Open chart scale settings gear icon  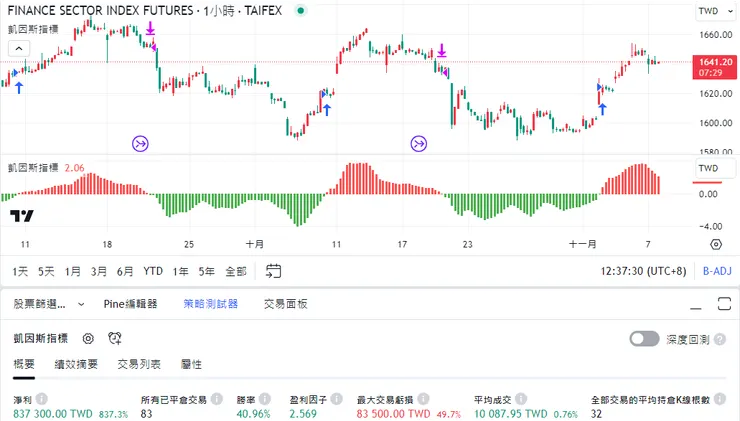(x=716, y=244)
